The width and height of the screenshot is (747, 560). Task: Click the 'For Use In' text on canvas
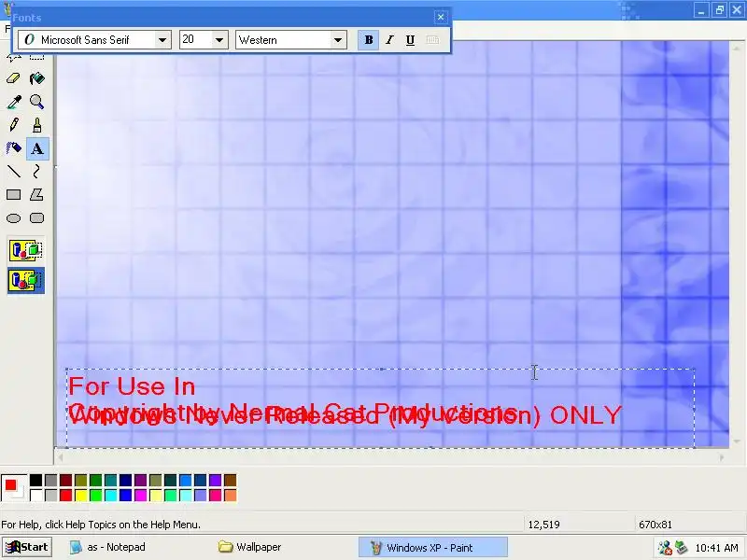[132, 386]
